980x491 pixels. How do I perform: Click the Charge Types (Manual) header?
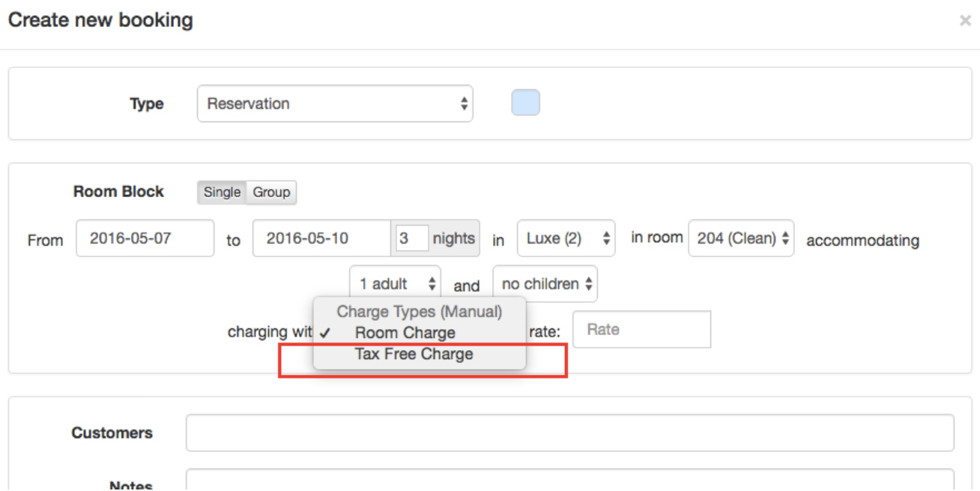click(419, 311)
